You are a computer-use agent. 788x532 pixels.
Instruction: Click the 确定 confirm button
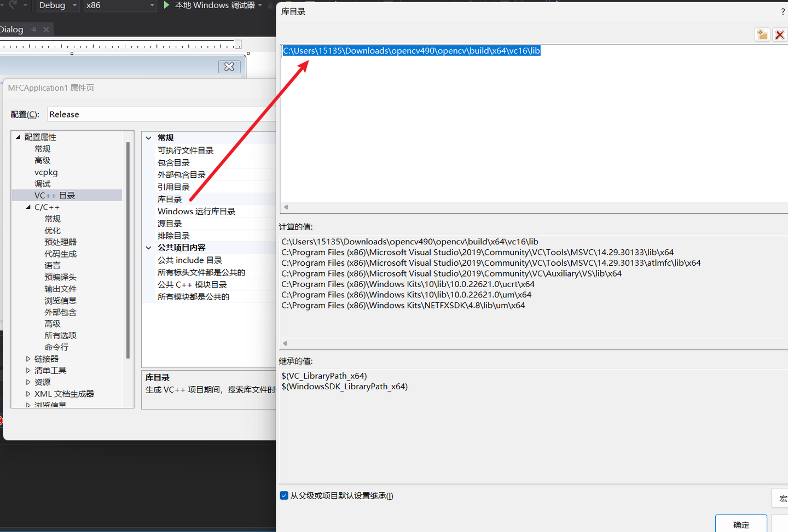click(740, 524)
